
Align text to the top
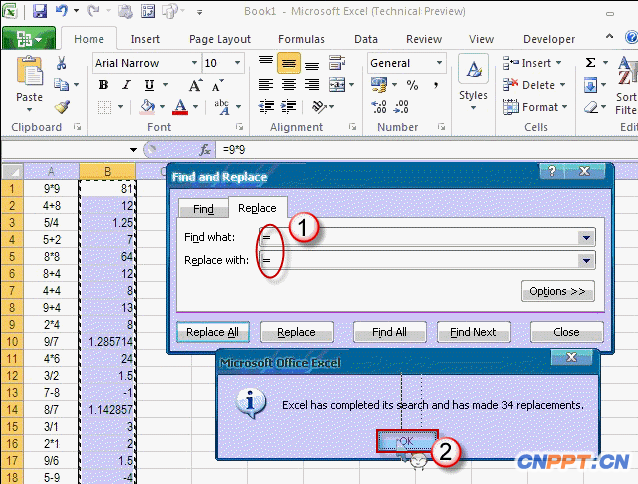click(x=266, y=61)
